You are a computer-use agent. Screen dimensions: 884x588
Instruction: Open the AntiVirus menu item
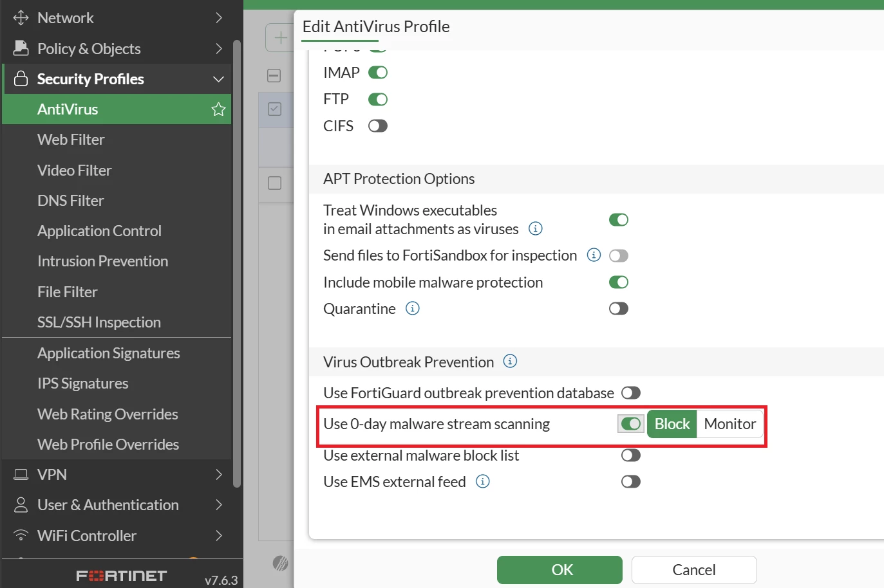click(117, 109)
